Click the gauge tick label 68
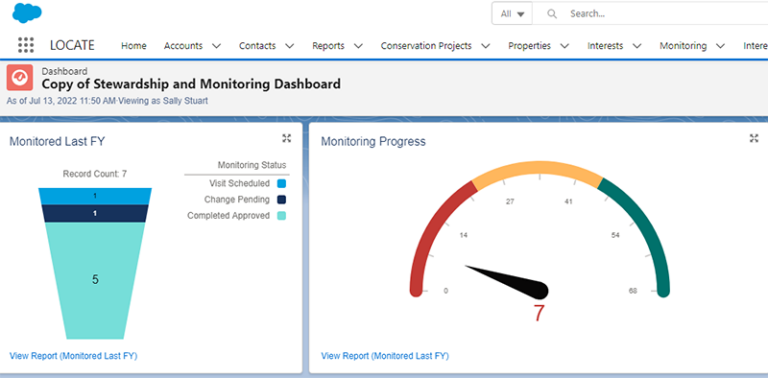This screenshot has height=378, width=768. [x=633, y=291]
